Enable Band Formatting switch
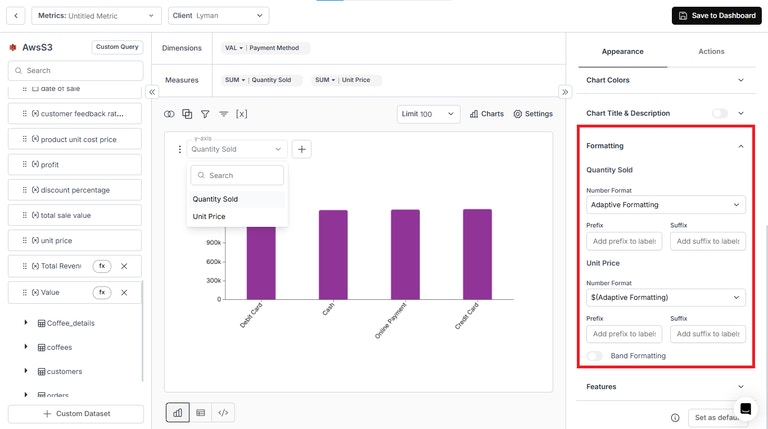Image resolution: width=768 pixels, height=429 pixels. (594, 356)
